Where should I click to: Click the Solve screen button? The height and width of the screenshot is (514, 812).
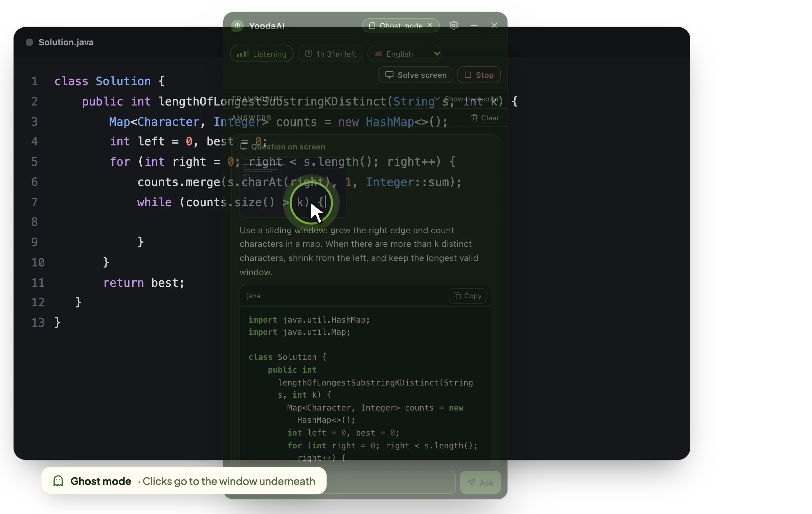click(416, 75)
